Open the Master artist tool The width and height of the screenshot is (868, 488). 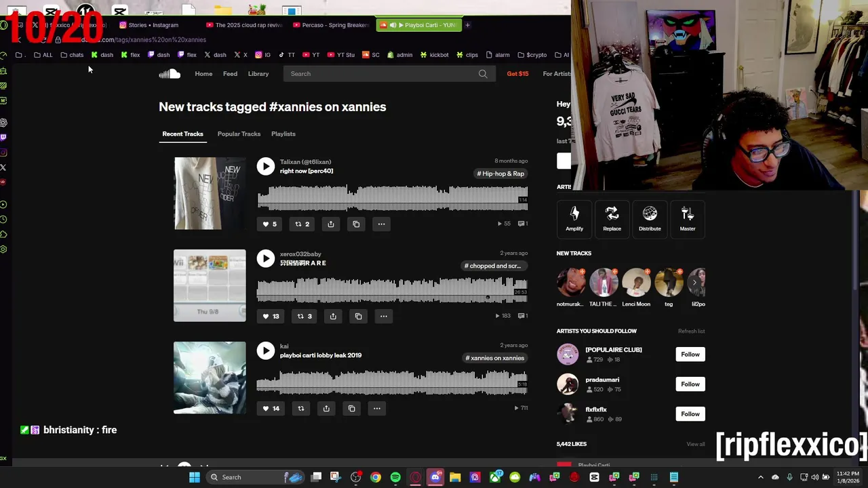[688, 219]
